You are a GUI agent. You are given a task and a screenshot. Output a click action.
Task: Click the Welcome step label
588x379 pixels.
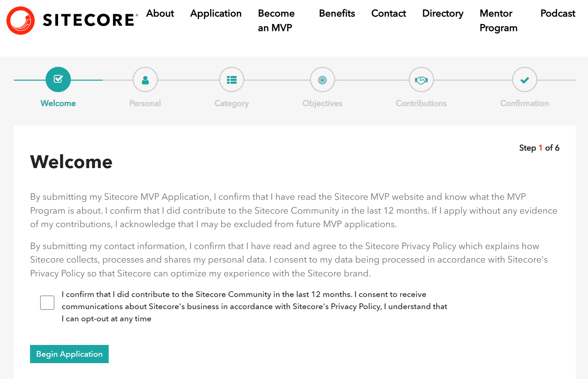58,103
